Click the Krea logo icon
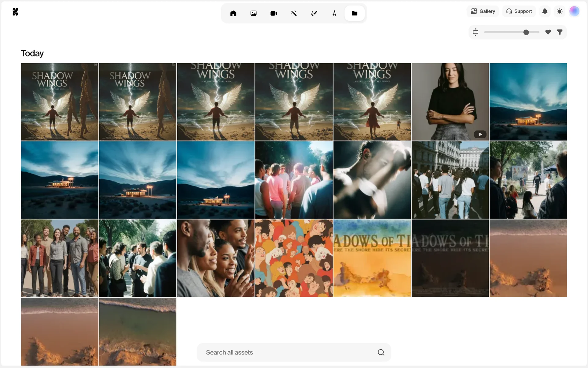Screen dimensions: 588x368 15,12
